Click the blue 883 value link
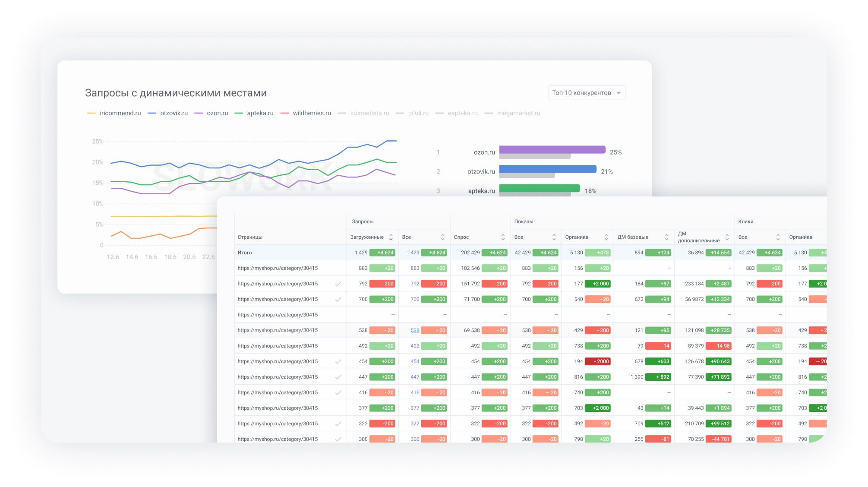The width and height of the screenshot is (868, 487). (415, 268)
